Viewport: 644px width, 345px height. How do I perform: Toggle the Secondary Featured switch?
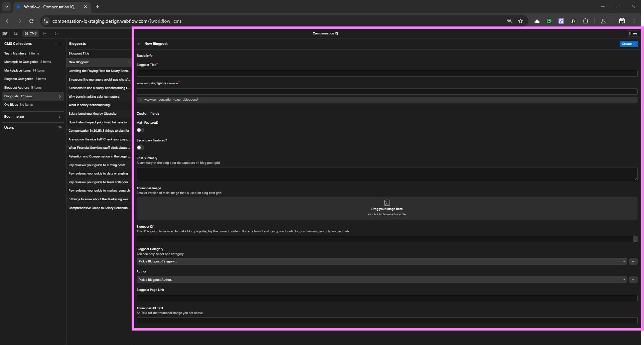pos(140,148)
